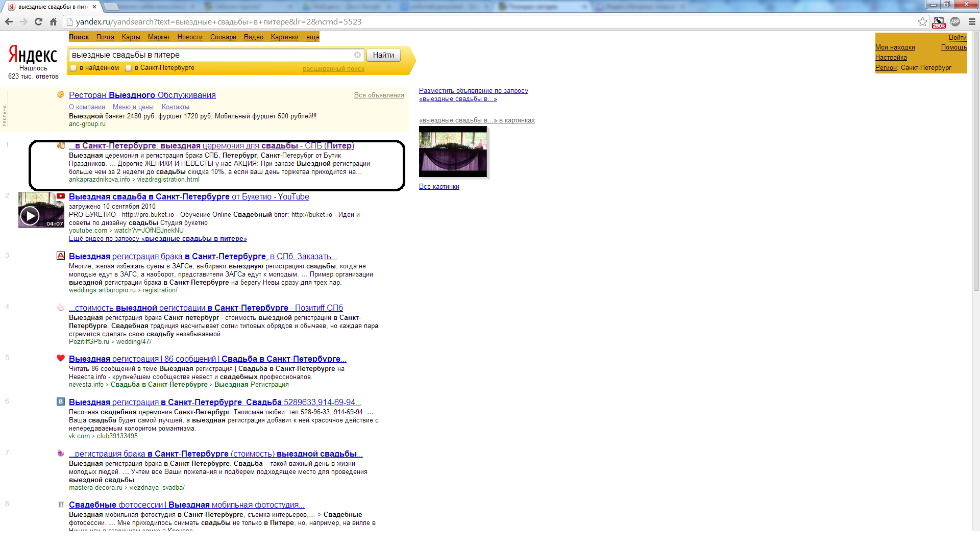Click the browser back arrow
This screenshot has height=551, width=980.
click(x=9, y=22)
